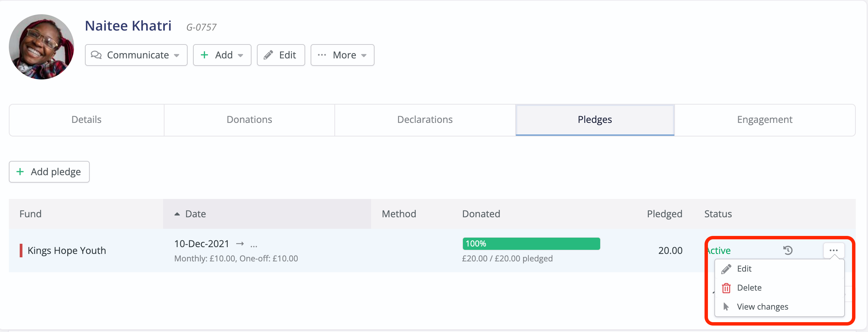Image resolution: width=868 pixels, height=332 pixels.
Task: Select the Engagement tab
Action: [x=765, y=120]
